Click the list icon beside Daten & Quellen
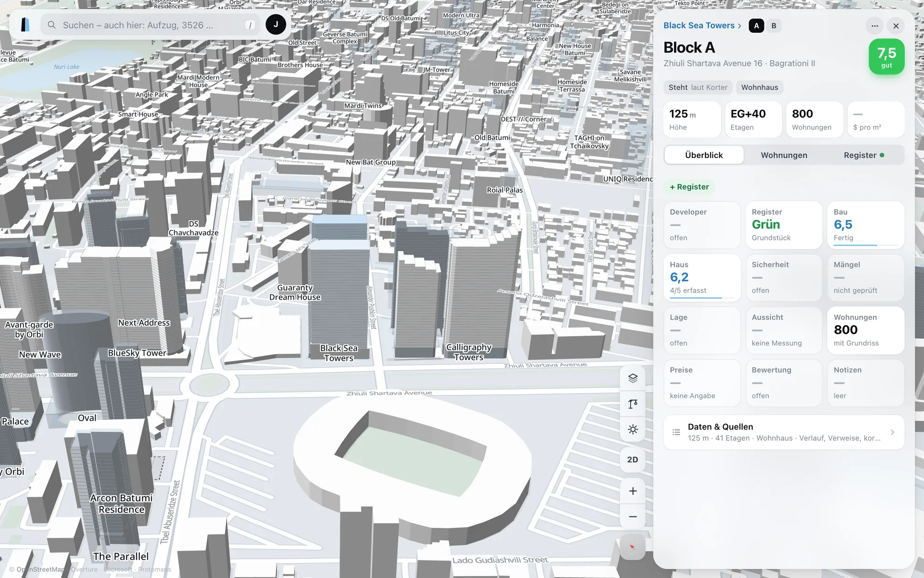This screenshot has width=924, height=578. pos(676,432)
